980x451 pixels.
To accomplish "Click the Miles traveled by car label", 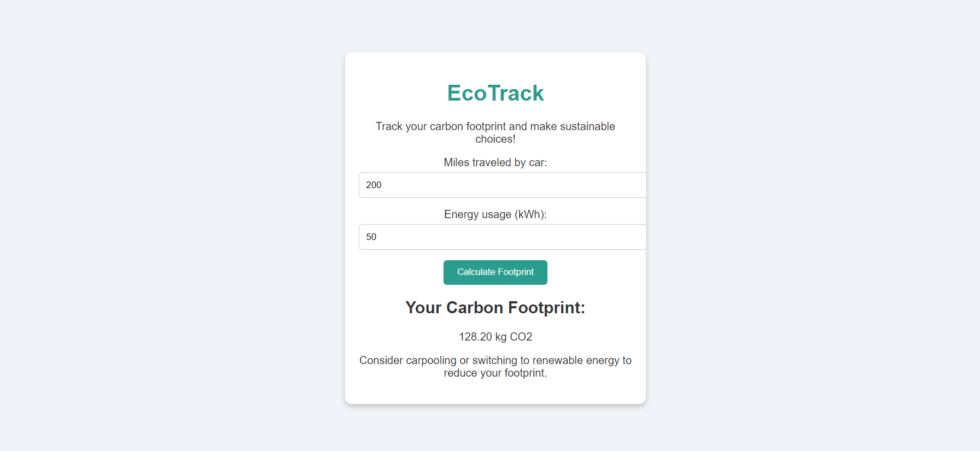I will tap(495, 162).
